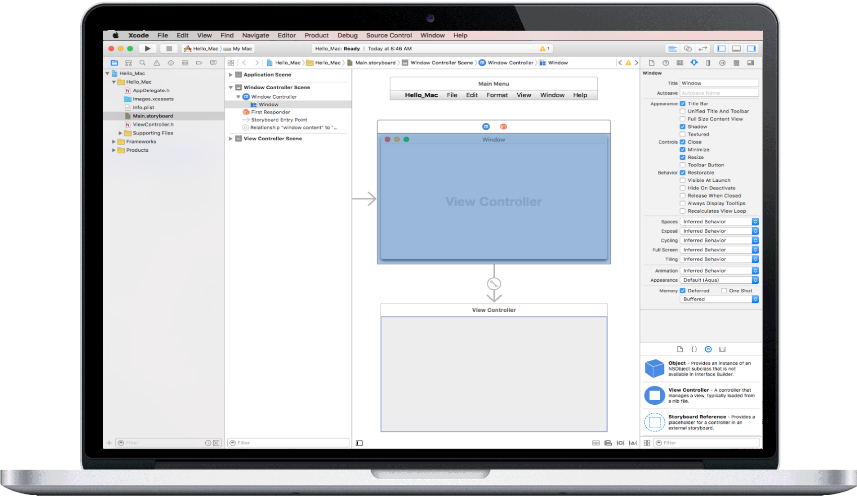This screenshot has height=504, width=857.
Task: Open the Find navigator magnifier icon
Action: pyautogui.click(x=143, y=63)
